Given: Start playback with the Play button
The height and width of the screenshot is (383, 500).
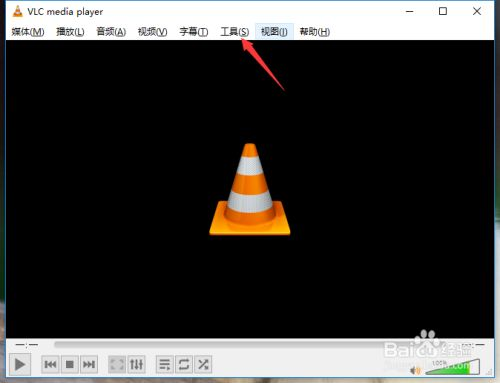Looking at the screenshot, I should click(20, 364).
